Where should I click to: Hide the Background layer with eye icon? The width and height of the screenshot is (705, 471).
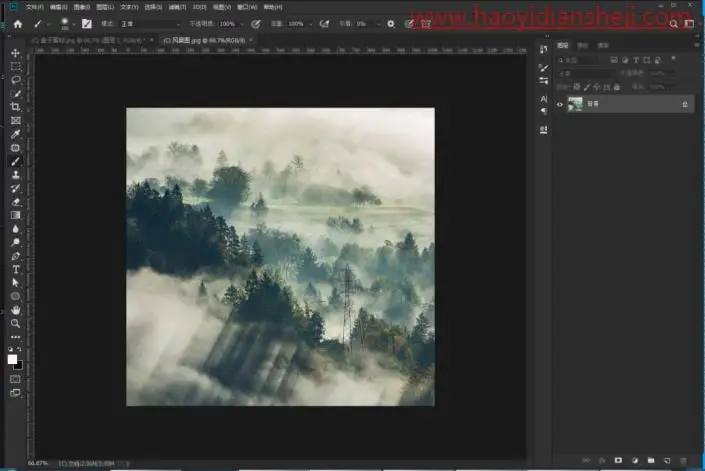pos(560,104)
